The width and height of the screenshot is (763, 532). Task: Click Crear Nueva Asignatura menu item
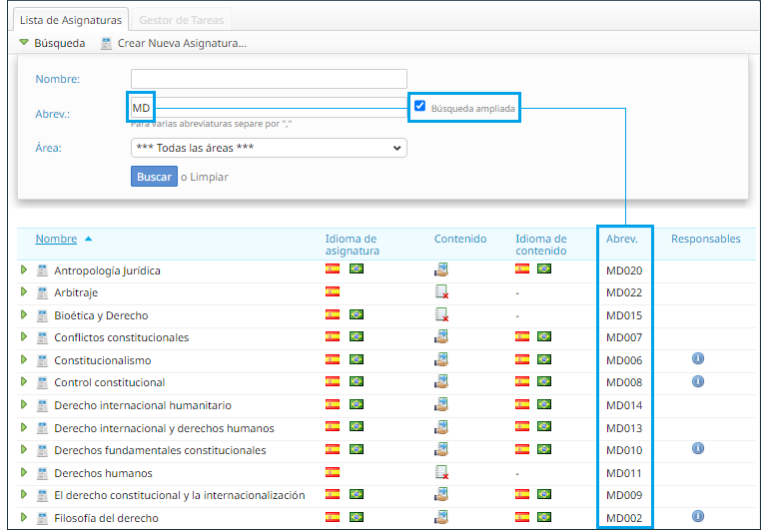[x=182, y=43]
